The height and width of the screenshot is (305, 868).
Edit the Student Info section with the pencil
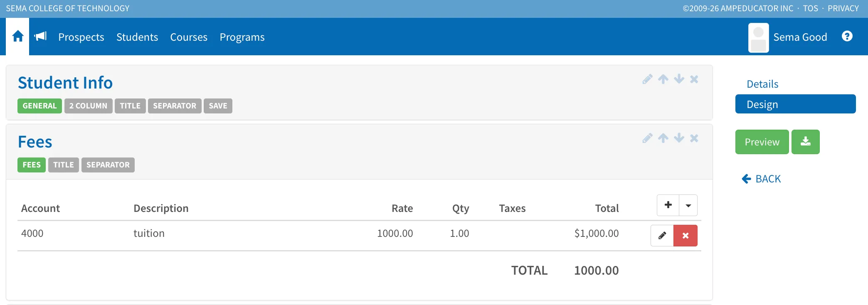pyautogui.click(x=647, y=79)
